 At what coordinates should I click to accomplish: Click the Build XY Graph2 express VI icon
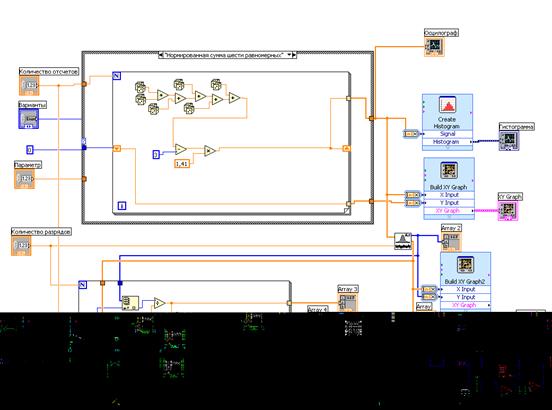click(465, 265)
